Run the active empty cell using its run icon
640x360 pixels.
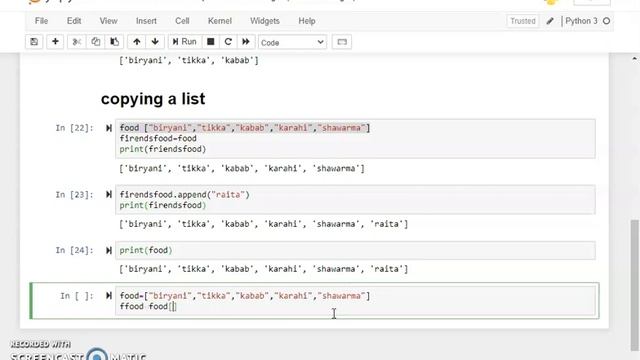pyautogui.click(x=109, y=296)
